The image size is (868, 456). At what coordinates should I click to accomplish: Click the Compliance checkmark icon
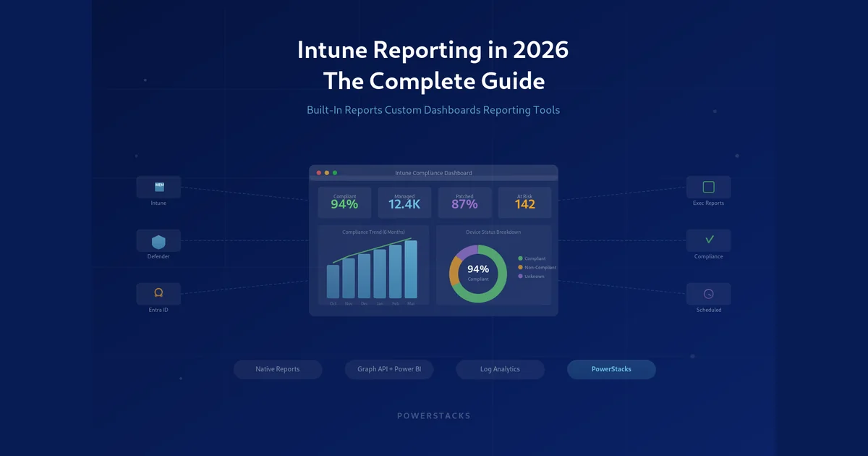coord(709,240)
